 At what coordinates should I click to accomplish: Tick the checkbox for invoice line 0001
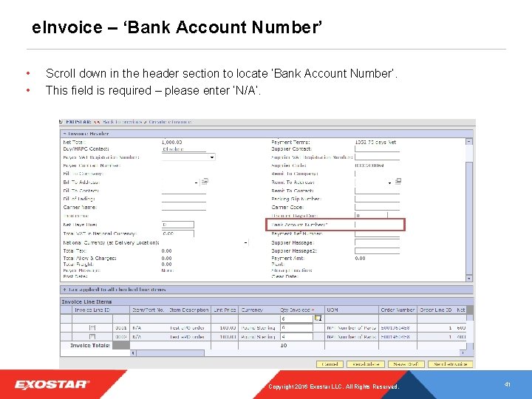pyautogui.click(x=92, y=328)
